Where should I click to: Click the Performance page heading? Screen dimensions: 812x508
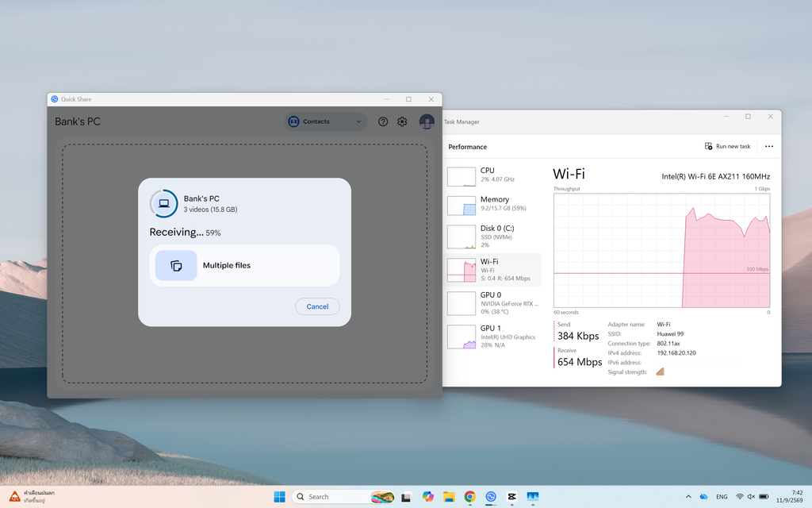(467, 147)
